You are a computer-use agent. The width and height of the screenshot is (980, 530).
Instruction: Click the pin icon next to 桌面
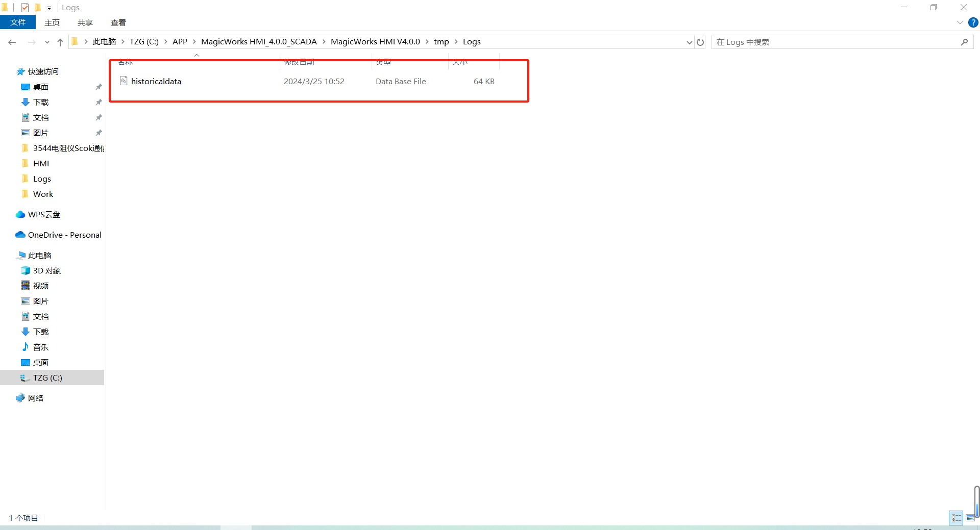click(99, 87)
